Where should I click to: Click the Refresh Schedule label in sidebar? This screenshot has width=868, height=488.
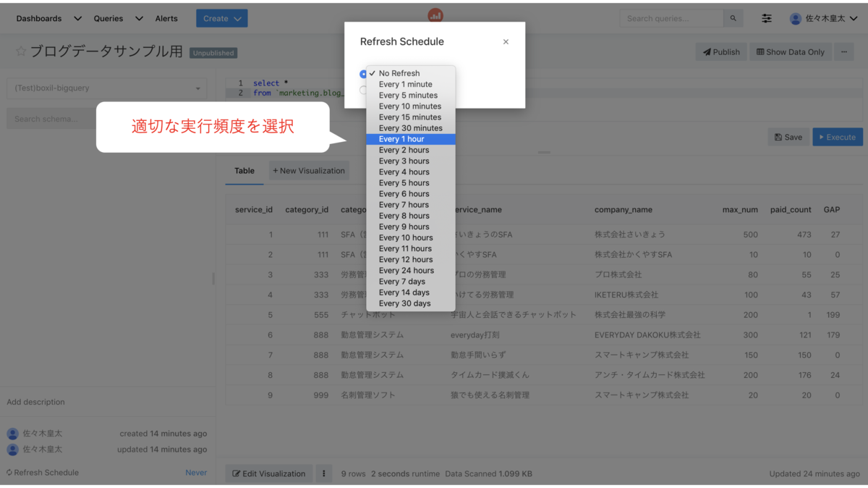coord(43,473)
